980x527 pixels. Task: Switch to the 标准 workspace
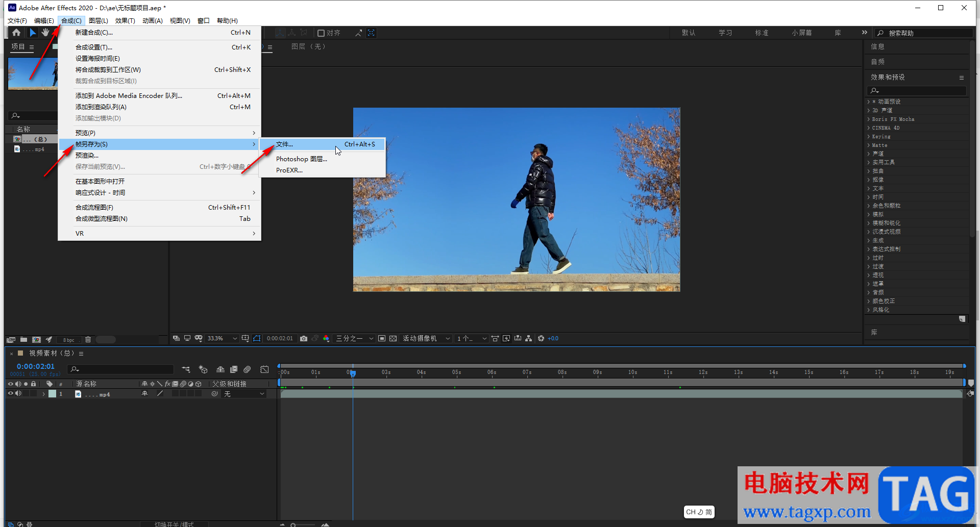[762, 33]
